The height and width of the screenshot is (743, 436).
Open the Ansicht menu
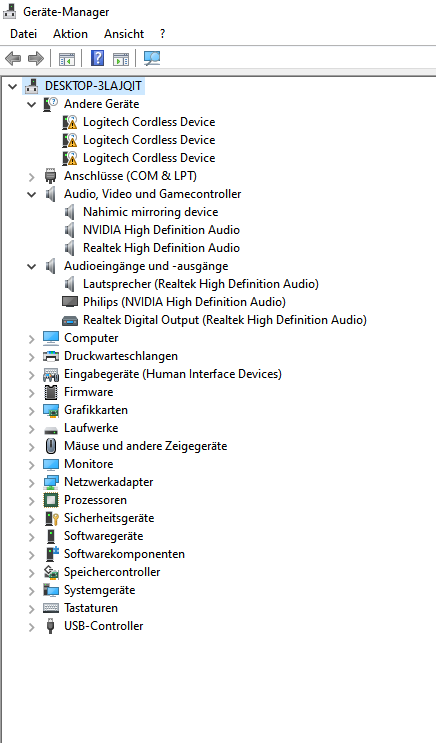tap(124, 34)
